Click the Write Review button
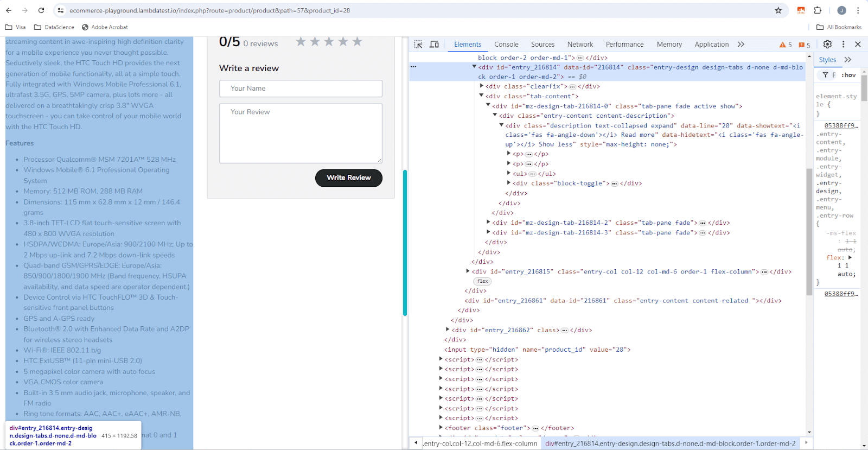 click(348, 178)
